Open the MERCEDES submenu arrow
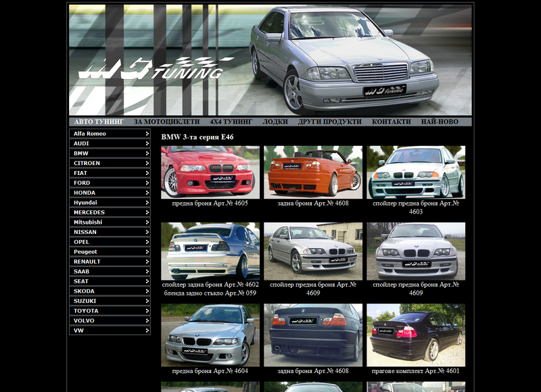The height and width of the screenshot is (392, 541). coord(147,212)
